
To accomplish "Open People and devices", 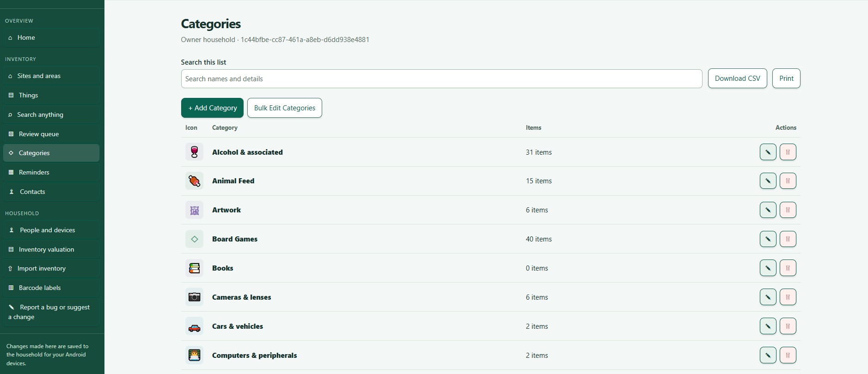I will 51,230.
